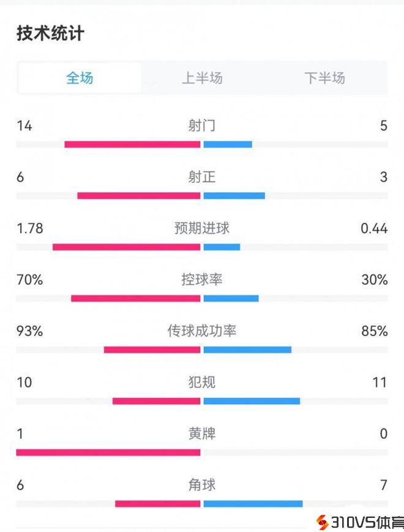
Task: Click the blue 控球率 possession bar
Action: click(x=231, y=299)
